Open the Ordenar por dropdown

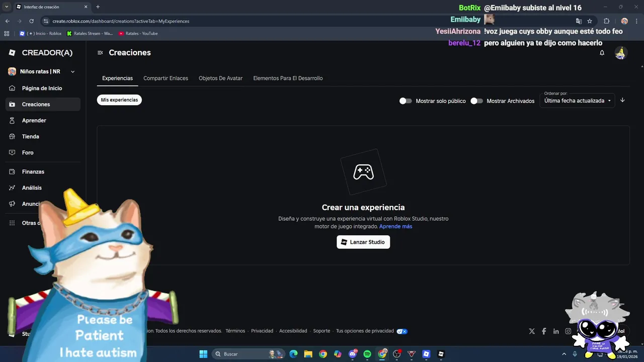tap(577, 101)
